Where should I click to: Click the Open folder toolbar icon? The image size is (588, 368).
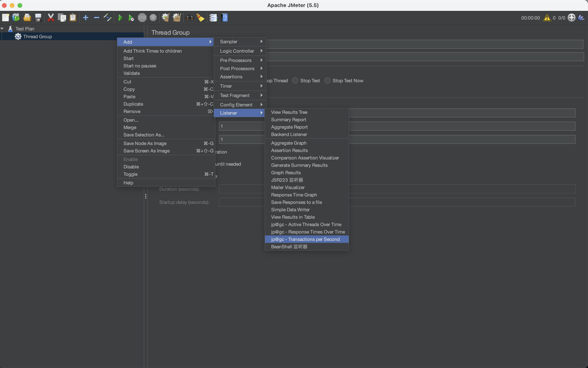(27, 17)
